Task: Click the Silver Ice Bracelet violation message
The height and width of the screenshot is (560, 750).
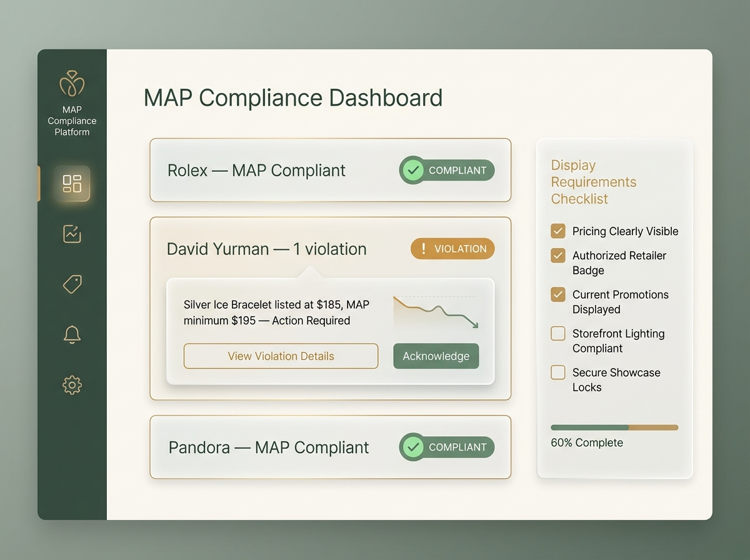Action: tap(276, 312)
